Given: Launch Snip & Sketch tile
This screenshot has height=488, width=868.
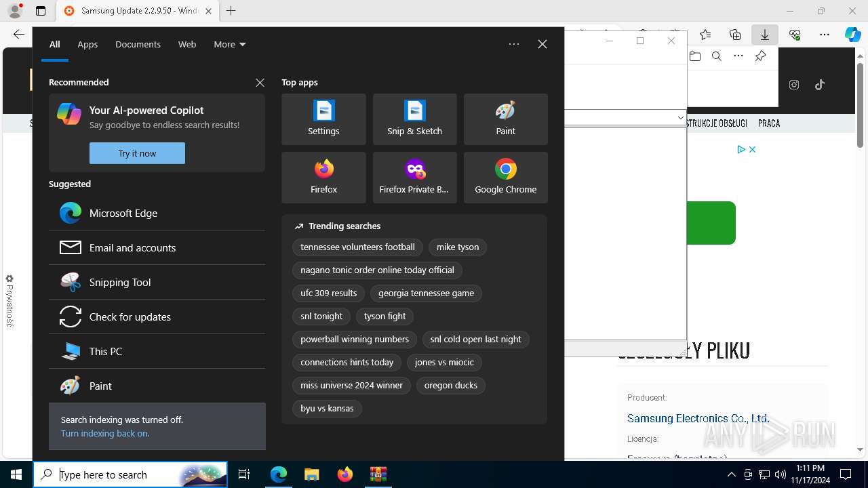Looking at the screenshot, I should pyautogui.click(x=414, y=119).
